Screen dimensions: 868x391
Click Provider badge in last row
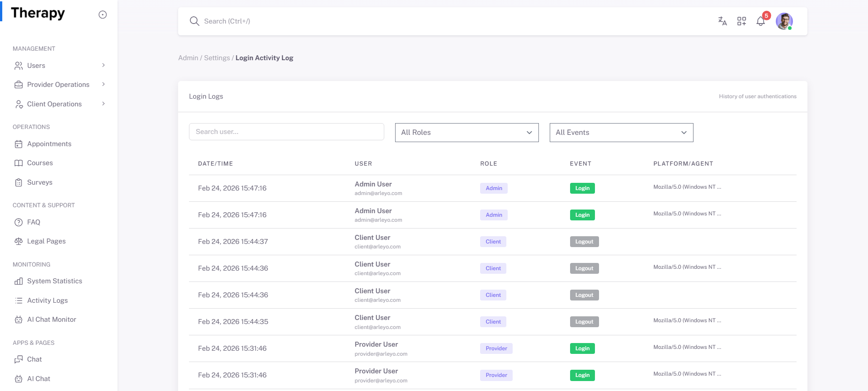[x=496, y=375]
